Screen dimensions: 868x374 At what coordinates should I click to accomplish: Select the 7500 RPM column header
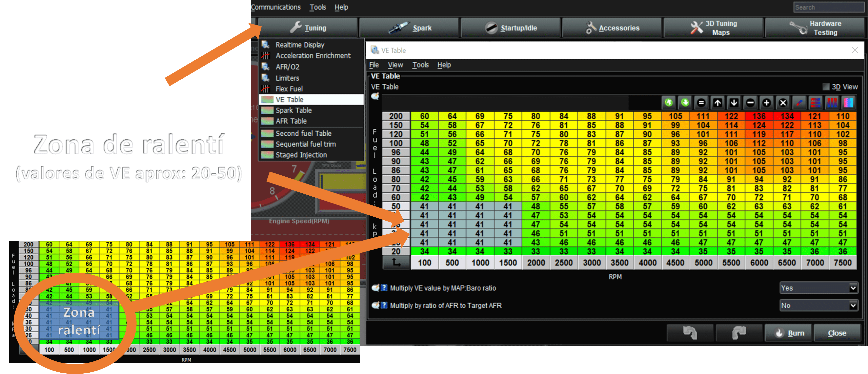pyautogui.click(x=842, y=262)
